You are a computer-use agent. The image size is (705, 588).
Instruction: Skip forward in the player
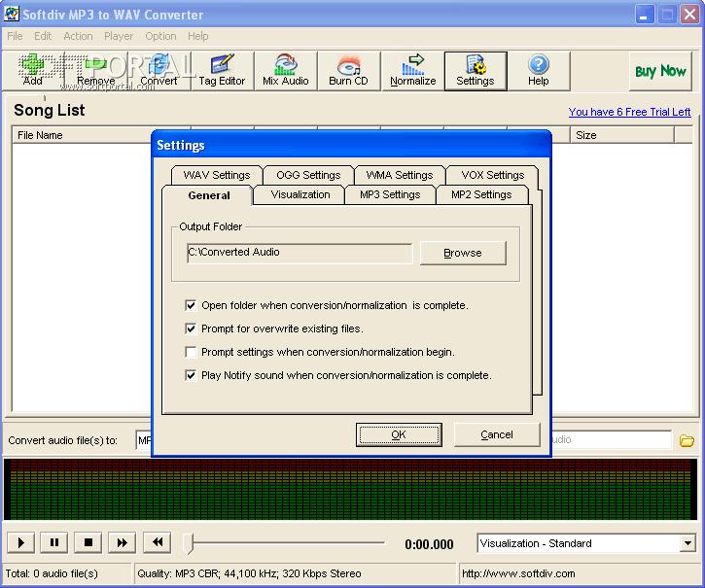point(122,542)
